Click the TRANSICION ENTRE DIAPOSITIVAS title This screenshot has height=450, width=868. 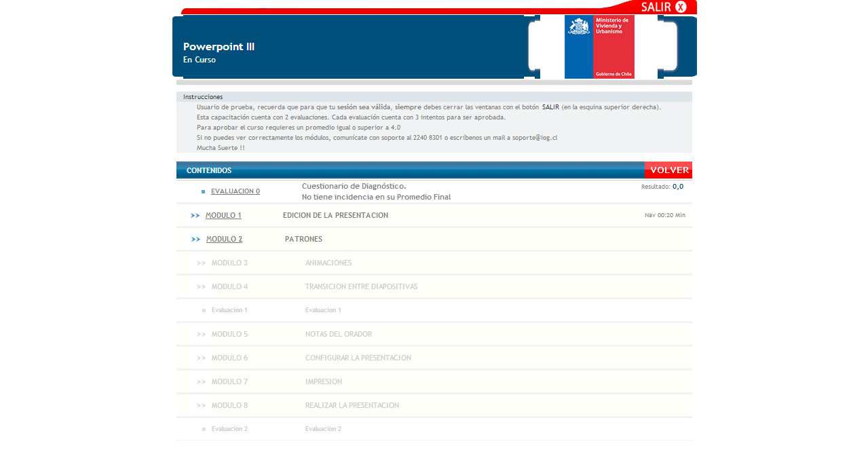[361, 286]
